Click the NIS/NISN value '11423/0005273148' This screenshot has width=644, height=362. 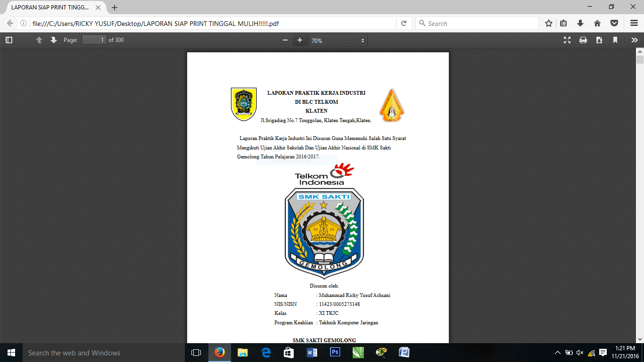(x=339, y=304)
